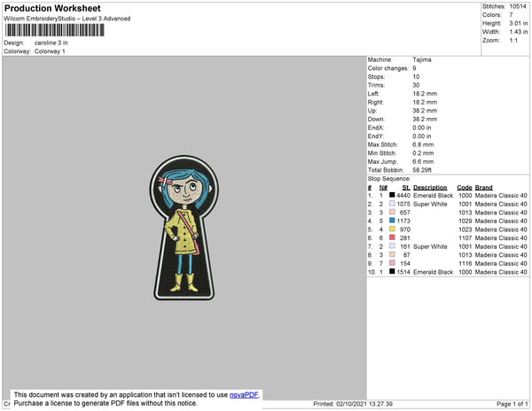Click the white swatch with stitch count 1075
This screenshot has height=411, width=532.
click(392, 204)
